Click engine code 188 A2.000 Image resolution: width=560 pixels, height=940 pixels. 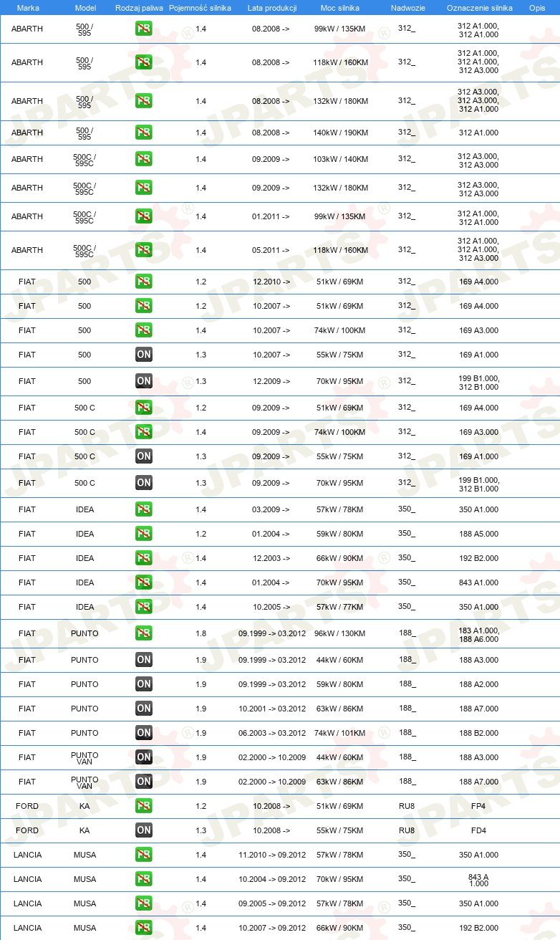(x=478, y=684)
